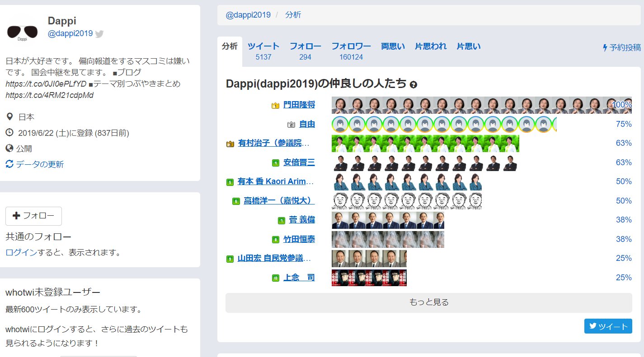Open the 片思われ tab
This screenshot has width=644, height=357.
(431, 46)
